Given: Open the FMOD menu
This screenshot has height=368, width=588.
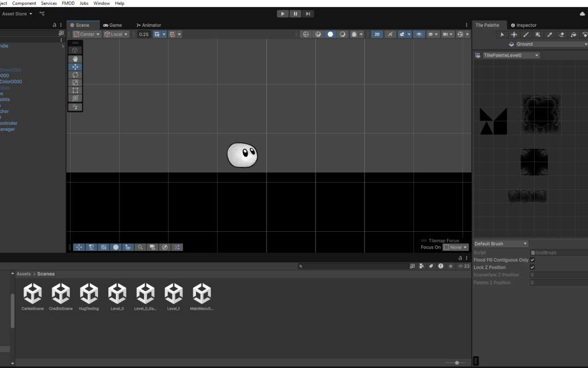Looking at the screenshot, I should 68,3.
